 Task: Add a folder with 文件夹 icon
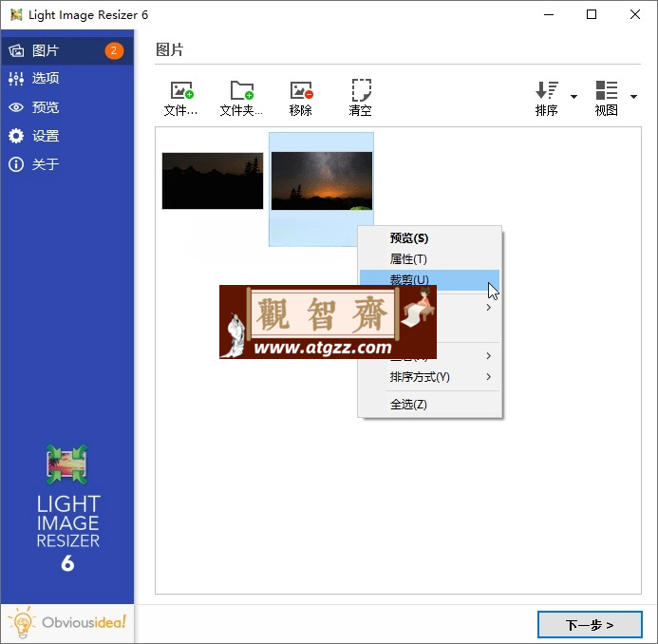[x=241, y=99]
